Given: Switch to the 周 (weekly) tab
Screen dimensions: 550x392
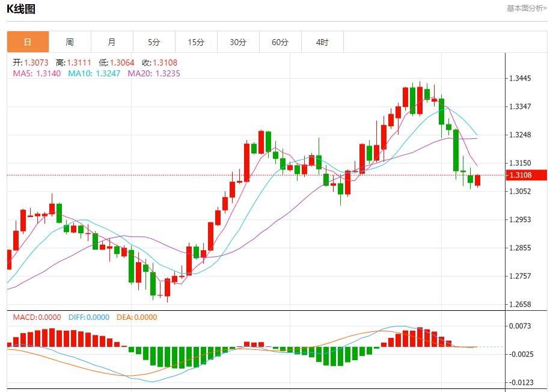Looking at the screenshot, I should [x=69, y=42].
